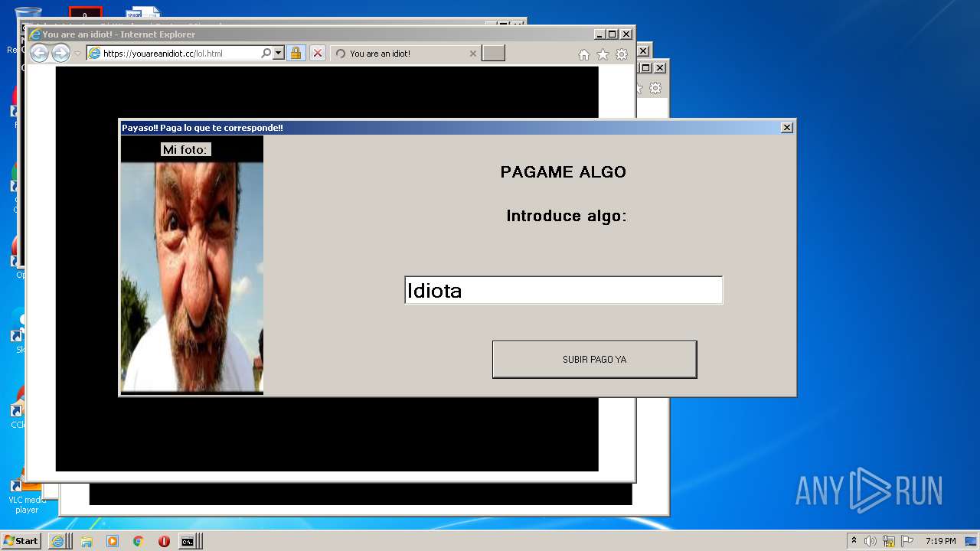Select the 'You are an idiot!' tab

coord(406,54)
